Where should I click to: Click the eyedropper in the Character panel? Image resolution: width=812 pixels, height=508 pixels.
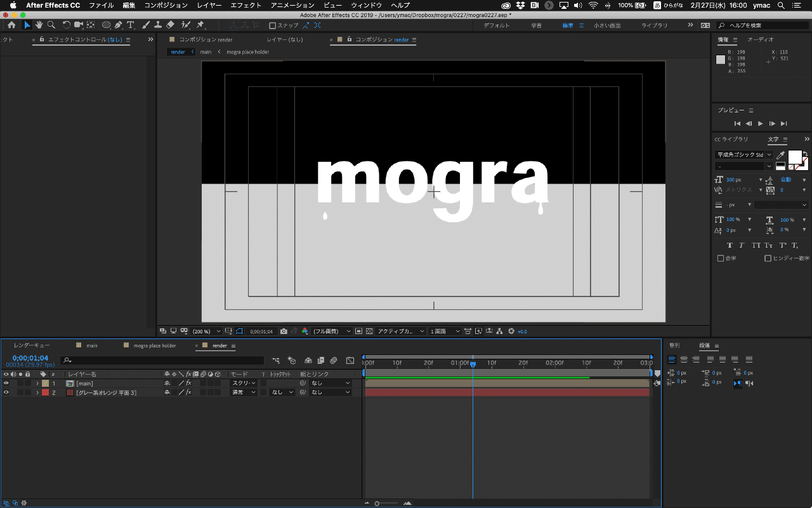pos(781,156)
